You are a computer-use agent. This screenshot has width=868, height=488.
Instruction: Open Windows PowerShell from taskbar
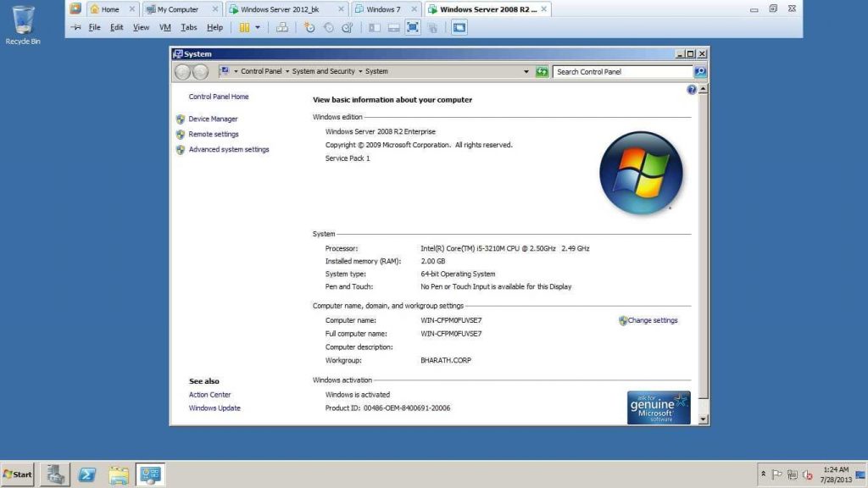coord(87,474)
